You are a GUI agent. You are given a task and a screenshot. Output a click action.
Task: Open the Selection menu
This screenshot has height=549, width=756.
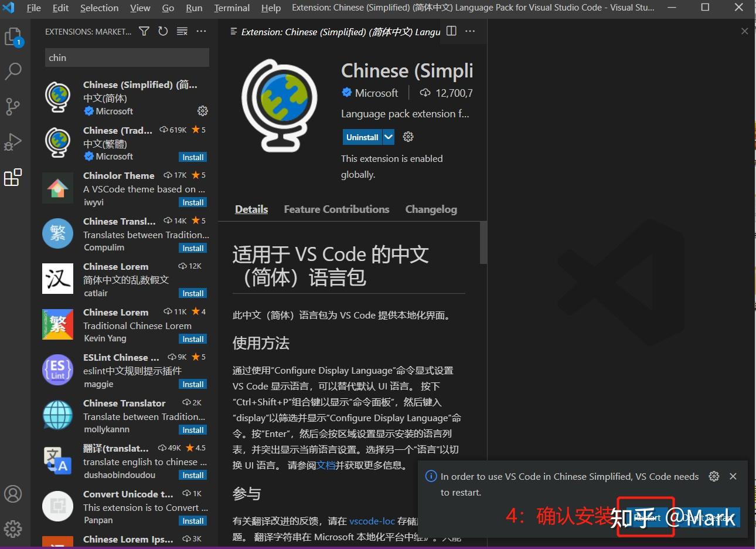pos(99,8)
